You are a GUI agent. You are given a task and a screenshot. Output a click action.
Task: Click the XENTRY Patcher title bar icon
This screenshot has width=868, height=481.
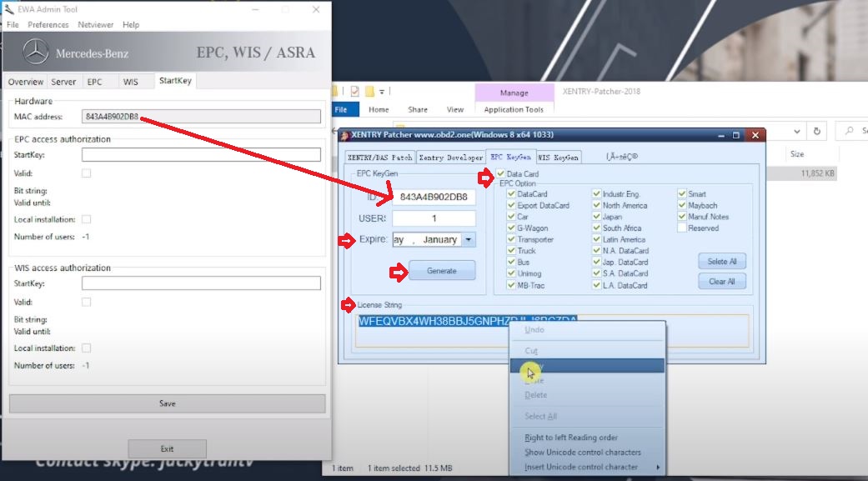pos(344,135)
